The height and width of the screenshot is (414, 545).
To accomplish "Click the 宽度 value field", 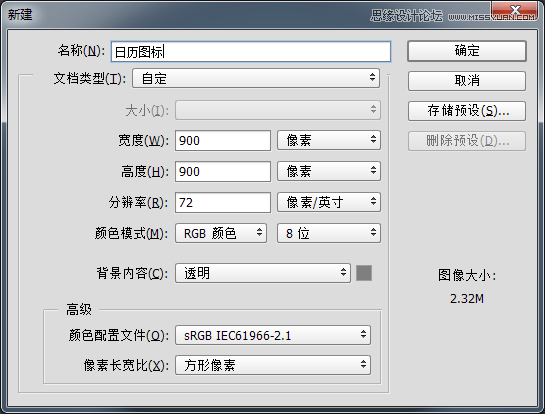I will (x=223, y=141).
